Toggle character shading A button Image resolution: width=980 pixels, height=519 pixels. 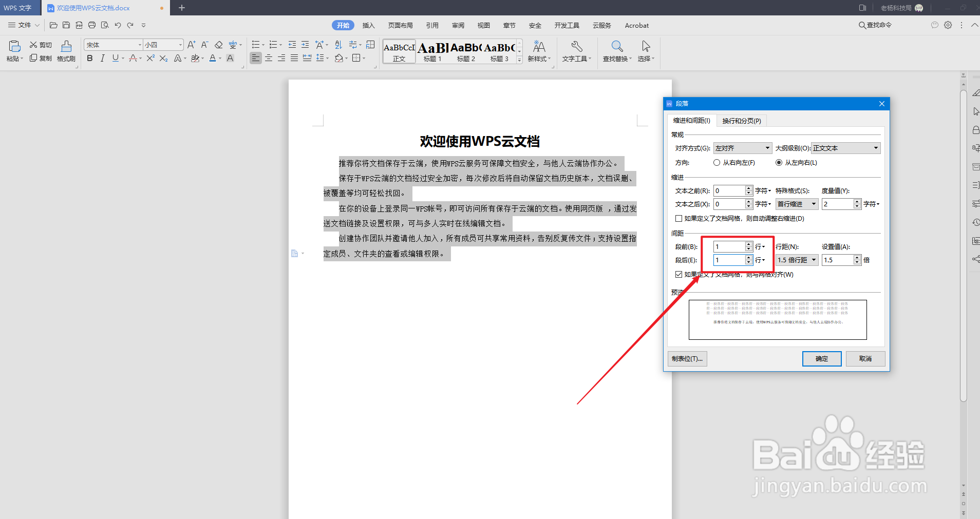tap(230, 59)
